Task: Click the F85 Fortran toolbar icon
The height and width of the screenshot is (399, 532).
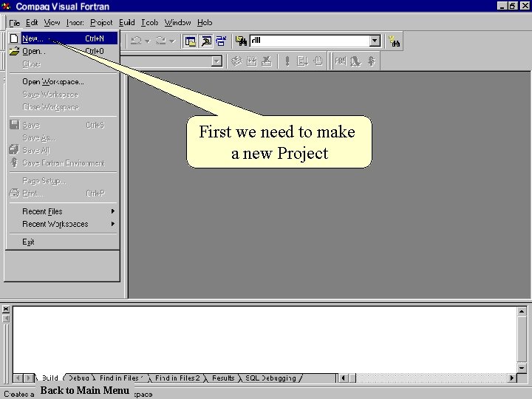Action: pos(340,61)
